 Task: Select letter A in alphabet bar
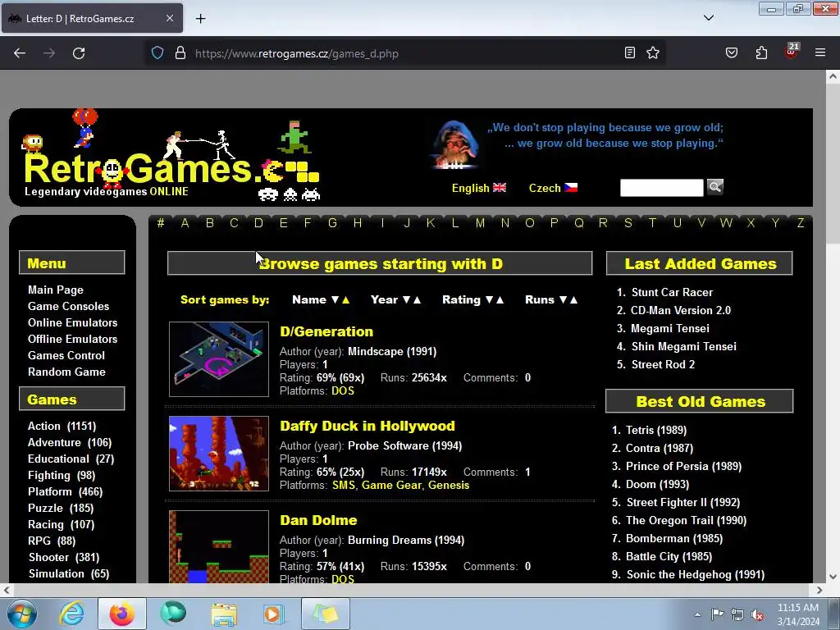coord(185,223)
